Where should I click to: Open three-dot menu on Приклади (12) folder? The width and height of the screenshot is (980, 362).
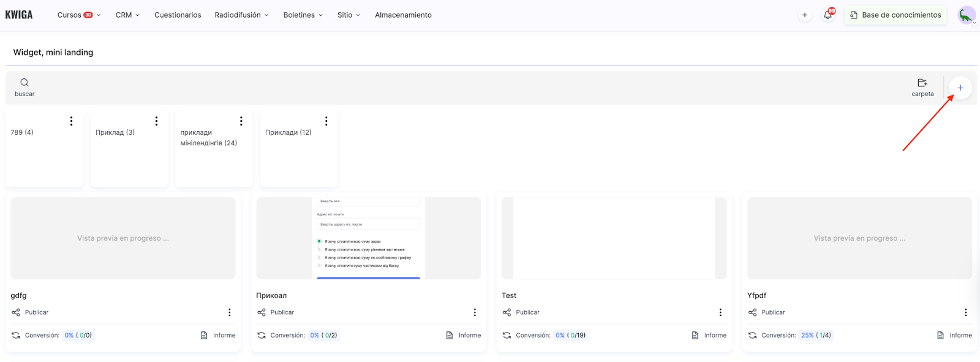[326, 121]
